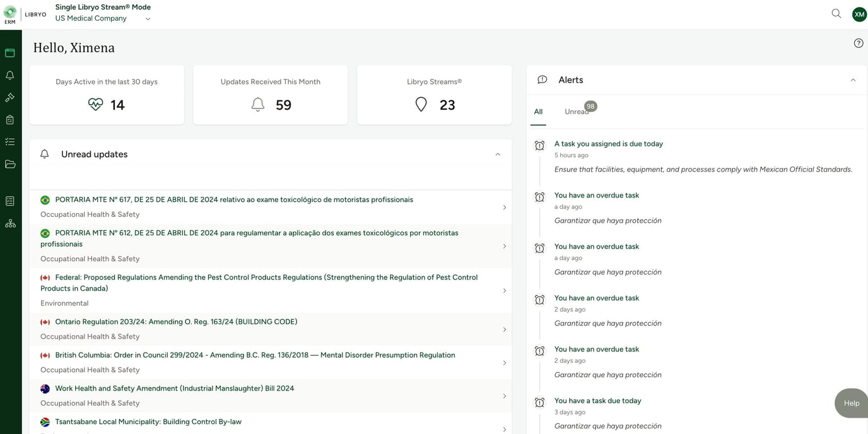The height and width of the screenshot is (434, 868).
Task: Open the folder library icon in sidebar
Action: 9,163
